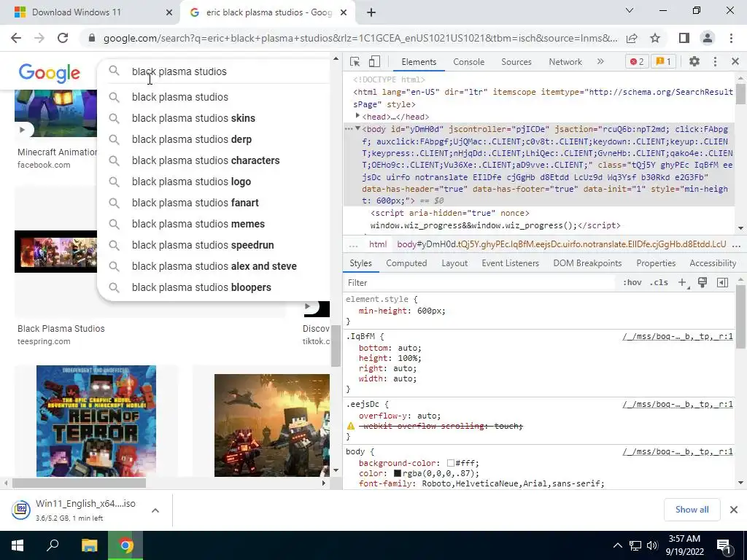Switch to Download Windows 11 tab

pyautogui.click(x=90, y=12)
